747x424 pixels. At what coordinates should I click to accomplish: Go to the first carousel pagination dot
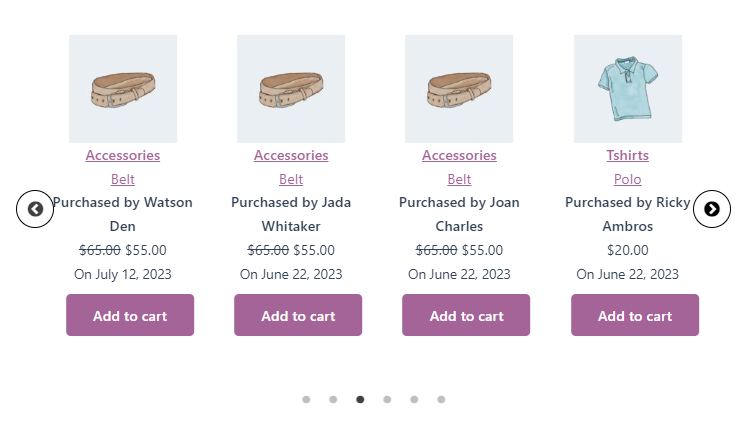click(x=306, y=399)
